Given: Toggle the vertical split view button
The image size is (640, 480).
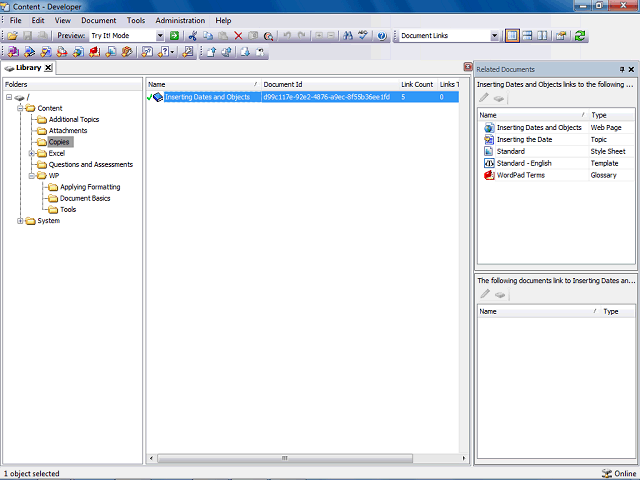Looking at the screenshot, I should 542,36.
